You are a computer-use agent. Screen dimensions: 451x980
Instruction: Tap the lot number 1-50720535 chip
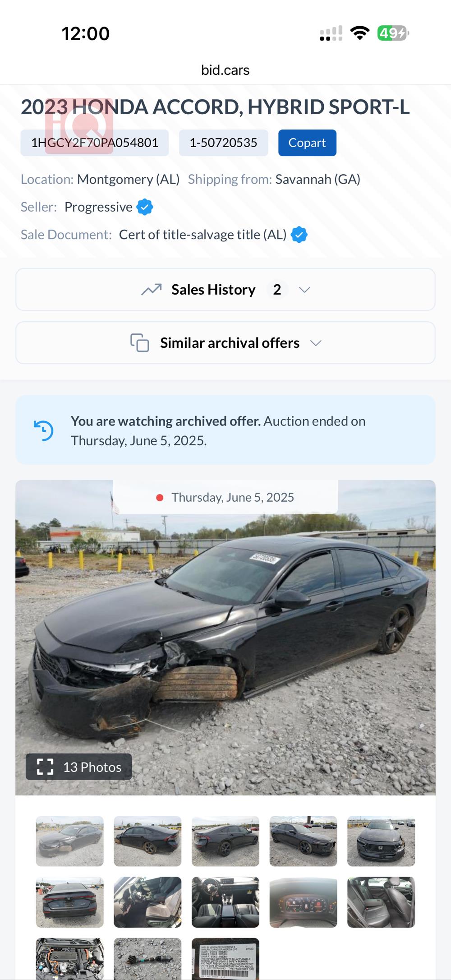223,143
